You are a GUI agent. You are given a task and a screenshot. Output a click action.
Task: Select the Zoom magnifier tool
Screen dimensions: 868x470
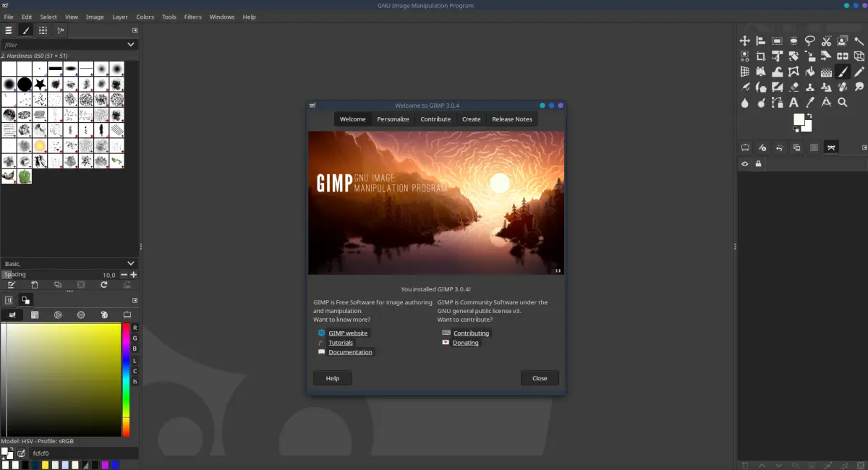coord(843,102)
